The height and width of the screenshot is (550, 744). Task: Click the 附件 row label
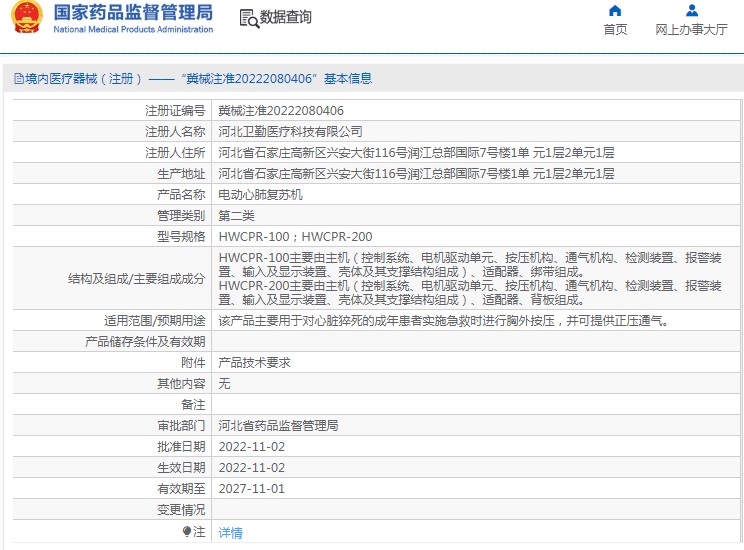point(193,363)
